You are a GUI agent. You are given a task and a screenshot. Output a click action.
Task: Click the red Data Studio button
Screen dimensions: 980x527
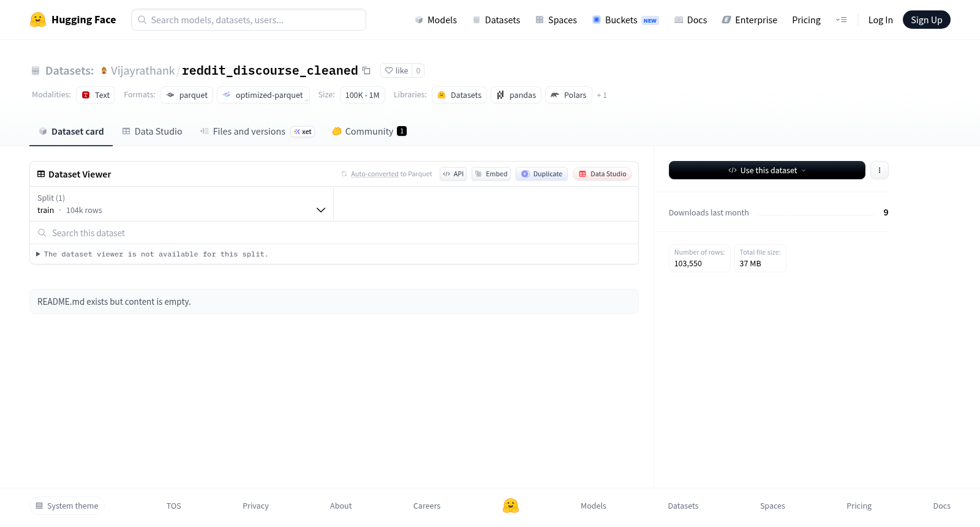[x=602, y=174]
